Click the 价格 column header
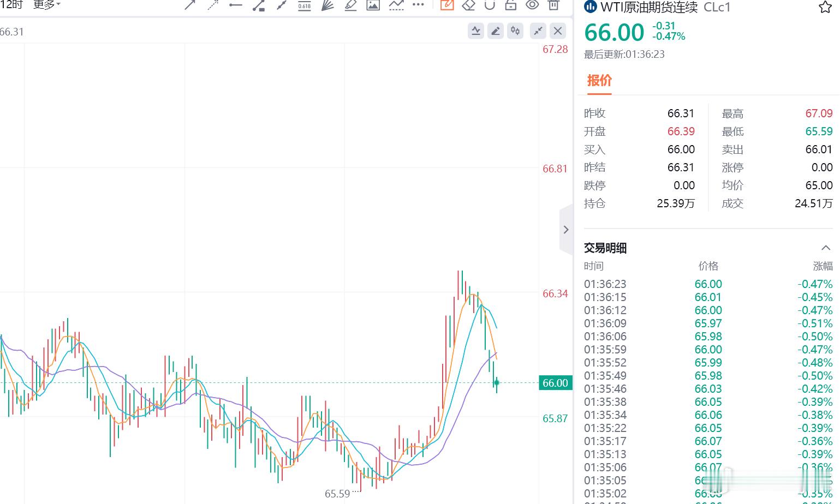 pyautogui.click(x=708, y=266)
